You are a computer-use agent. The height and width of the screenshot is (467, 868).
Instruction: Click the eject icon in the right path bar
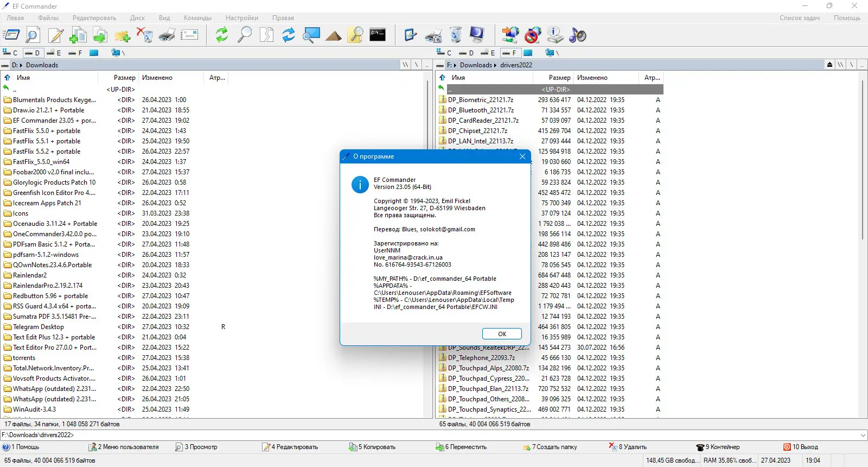[829, 65]
